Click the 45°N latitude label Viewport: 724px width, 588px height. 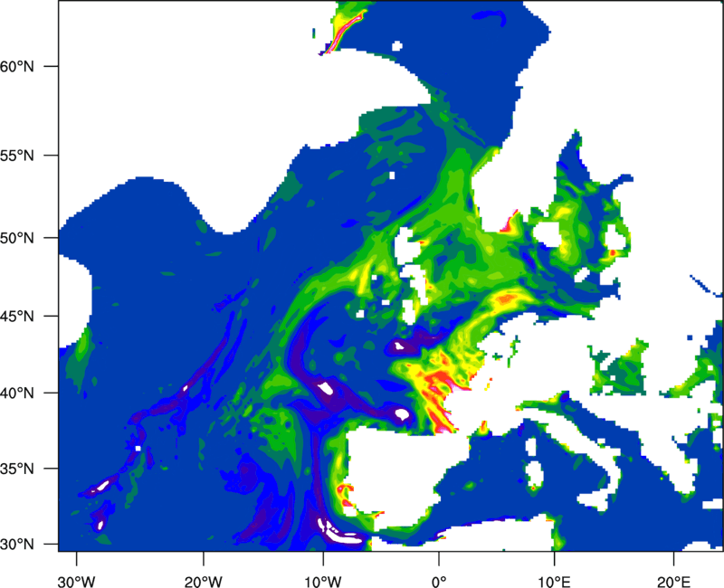[x=17, y=316]
